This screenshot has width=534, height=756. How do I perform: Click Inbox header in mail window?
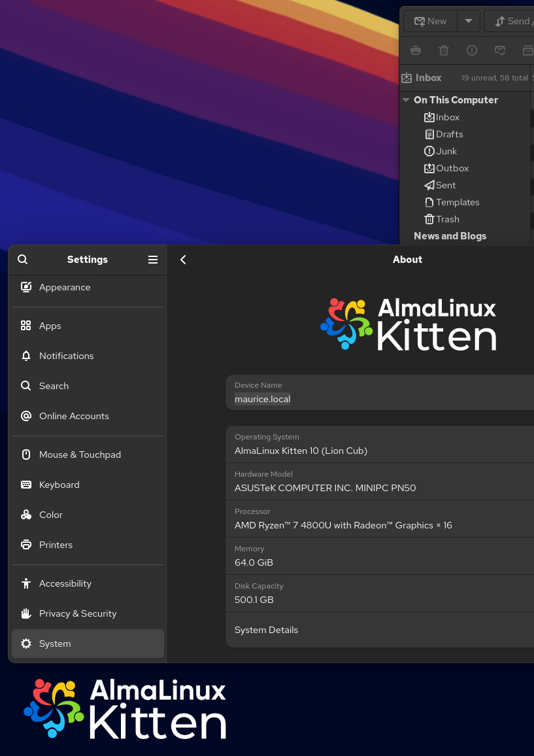[x=465, y=78]
